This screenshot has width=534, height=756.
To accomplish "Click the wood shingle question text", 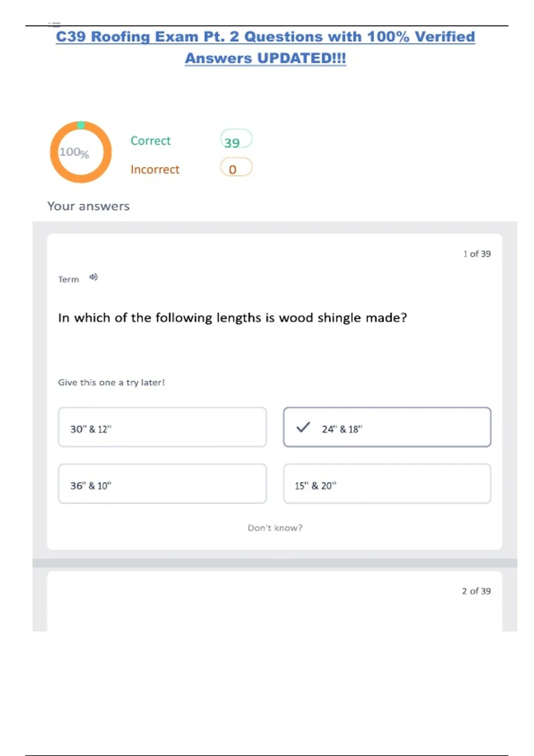I will pyautogui.click(x=232, y=318).
